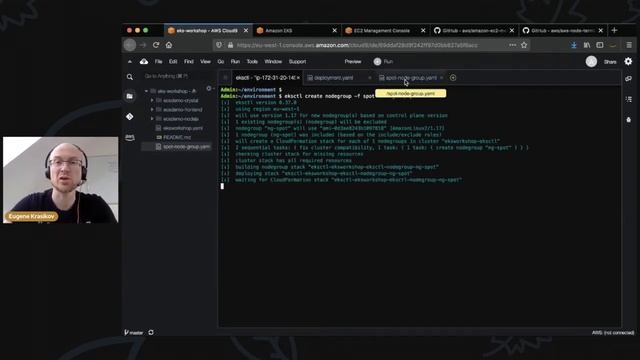The image size is (640, 360).
Task: Open the Firefox library icon
Action: 587,45
